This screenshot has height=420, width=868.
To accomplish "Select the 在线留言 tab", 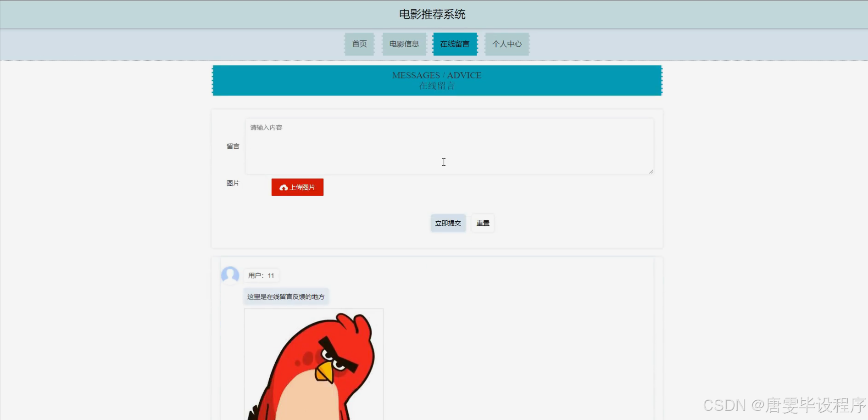I will [455, 44].
